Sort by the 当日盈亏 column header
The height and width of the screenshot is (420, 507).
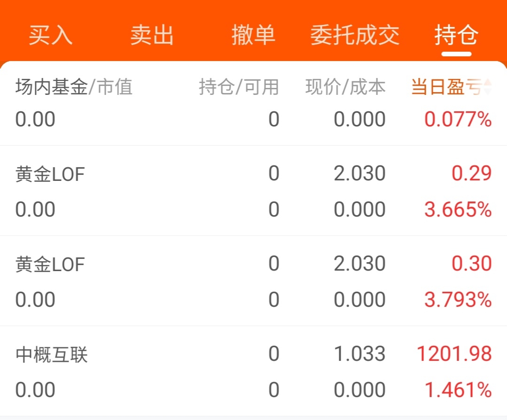[446, 87]
